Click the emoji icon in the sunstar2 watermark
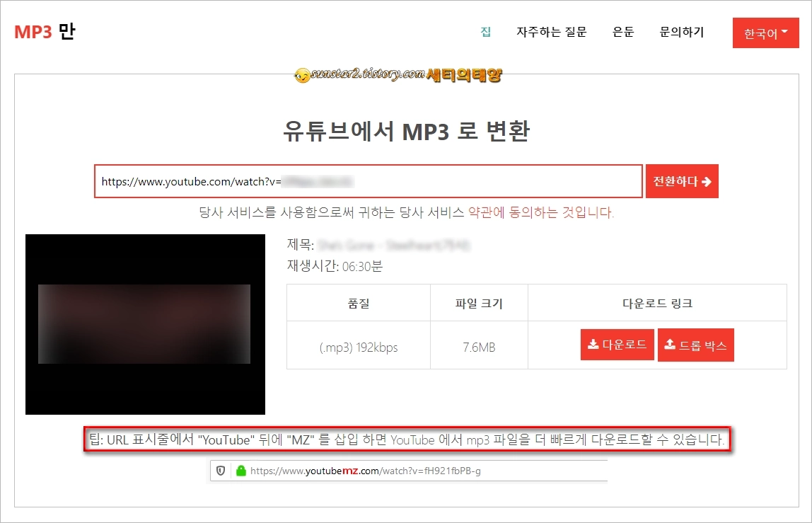The width and height of the screenshot is (812, 523). pyautogui.click(x=303, y=75)
